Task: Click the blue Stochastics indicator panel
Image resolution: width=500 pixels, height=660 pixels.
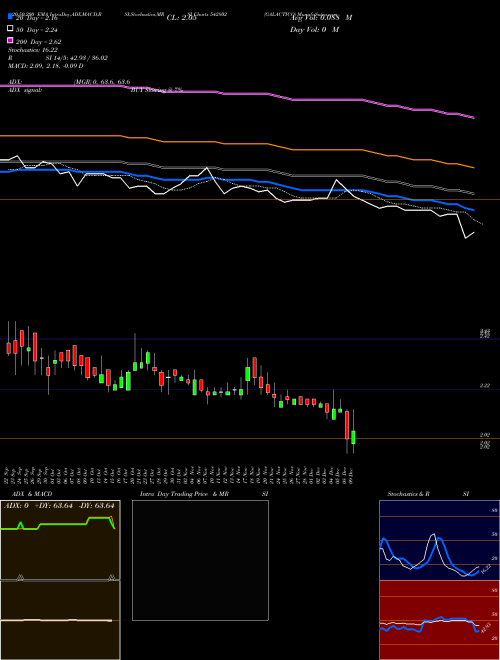Action: pos(439,540)
